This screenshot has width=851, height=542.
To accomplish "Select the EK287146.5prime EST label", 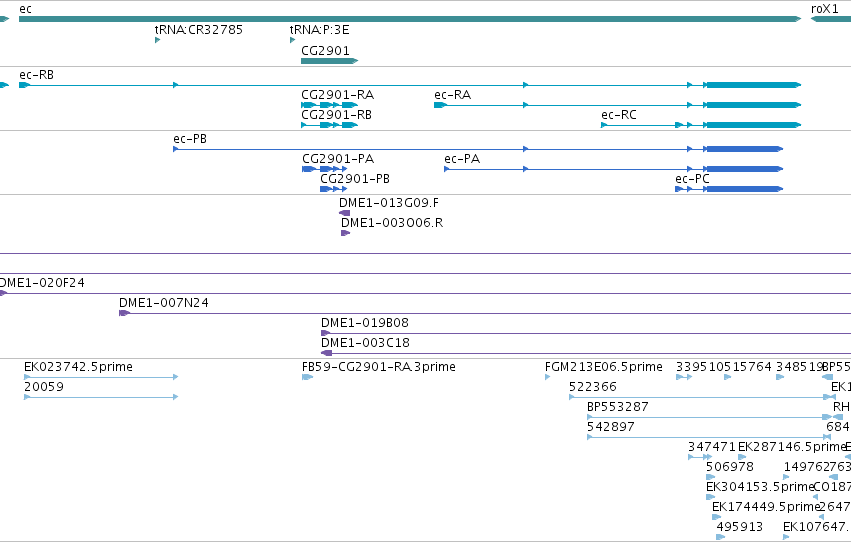I will (792, 447).
